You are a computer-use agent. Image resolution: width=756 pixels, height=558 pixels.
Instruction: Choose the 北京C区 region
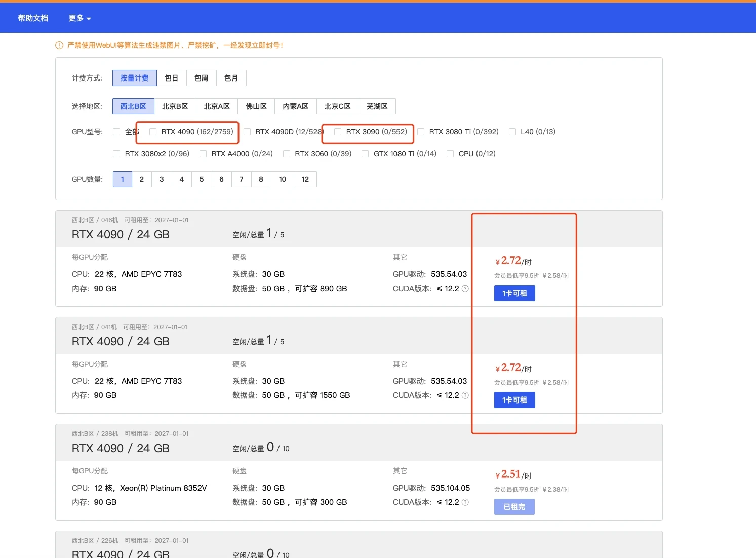(338, 106)
